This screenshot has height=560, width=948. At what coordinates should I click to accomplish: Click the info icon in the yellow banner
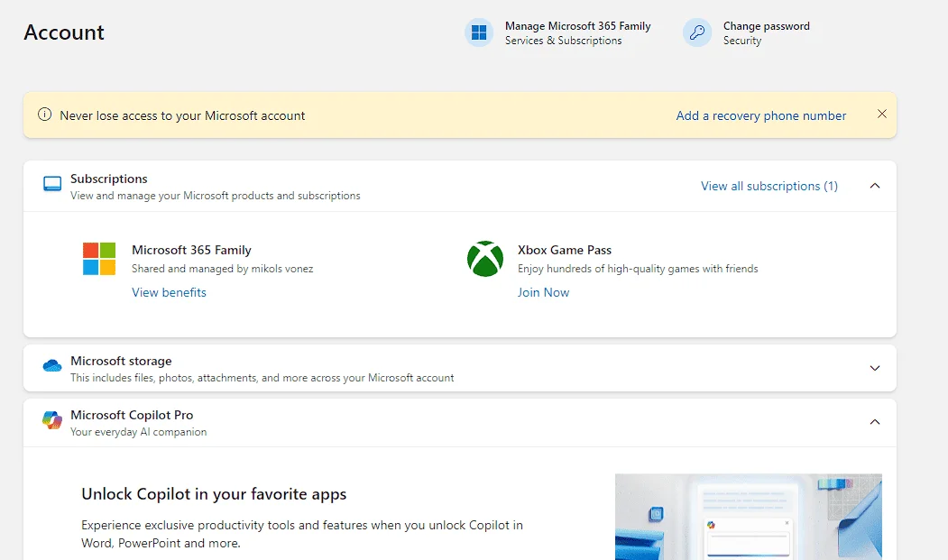pos(45,115)
